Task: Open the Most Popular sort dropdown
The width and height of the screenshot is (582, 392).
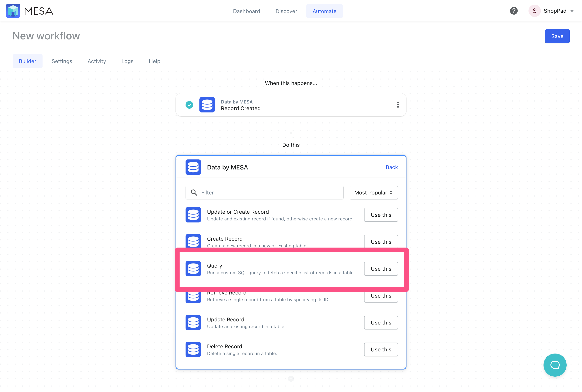Action: pos(374,193)
